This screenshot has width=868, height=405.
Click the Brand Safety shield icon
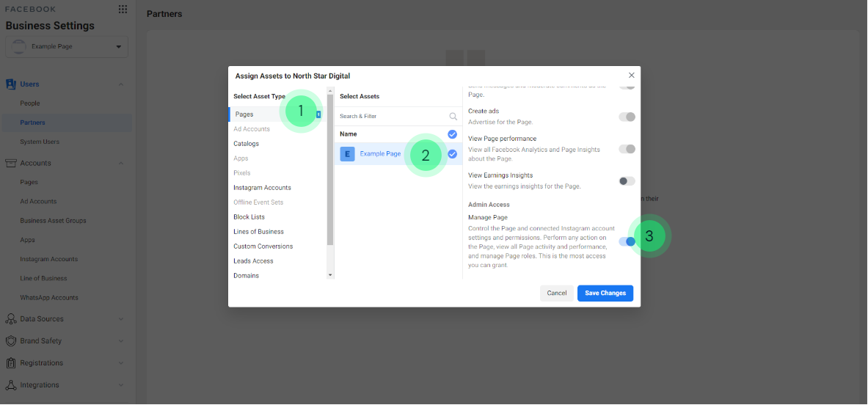click(10, 341)
